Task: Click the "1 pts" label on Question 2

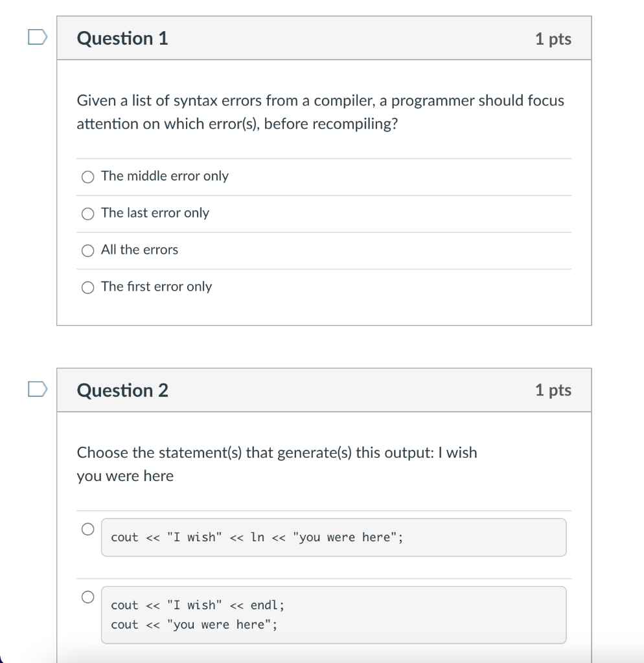Action: (553, 390)
